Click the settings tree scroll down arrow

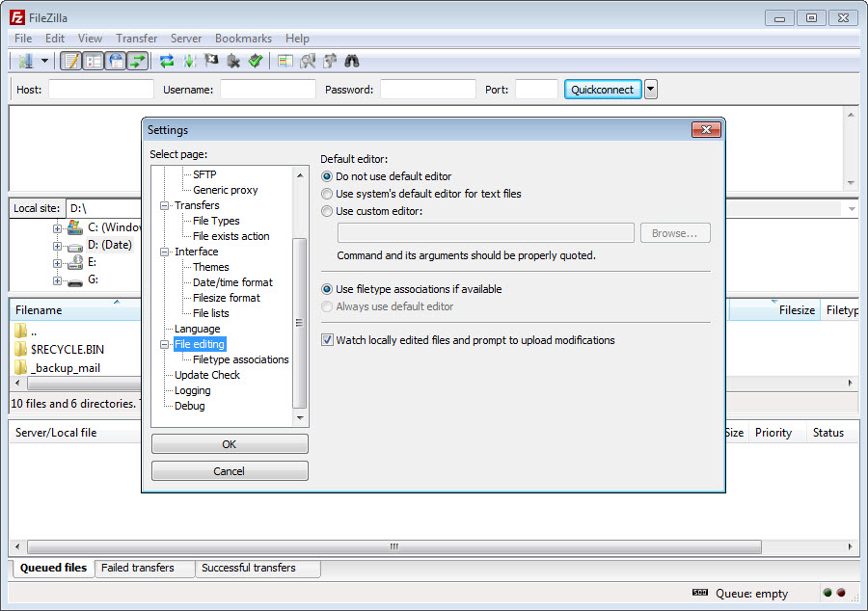[300, 418]
